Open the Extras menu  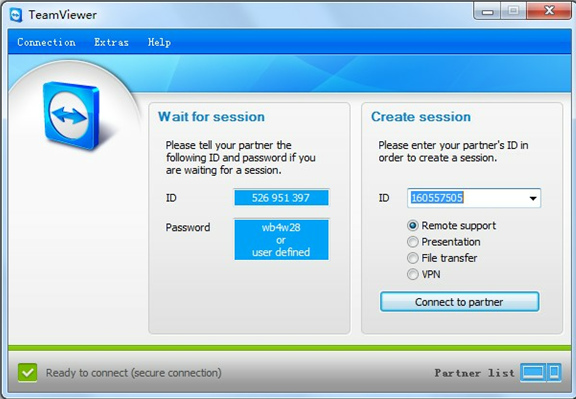(x=111, y=42)
